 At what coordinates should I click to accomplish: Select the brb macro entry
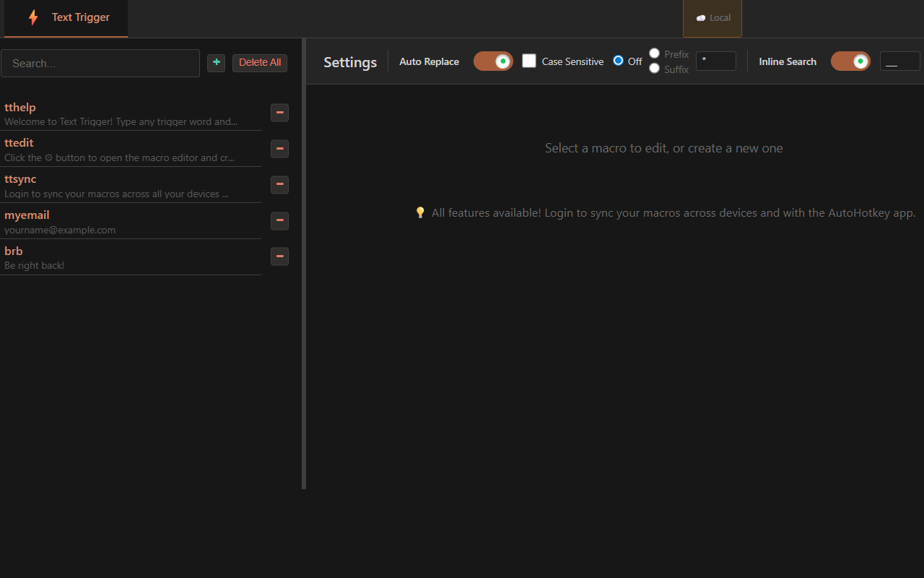[131, 257]
